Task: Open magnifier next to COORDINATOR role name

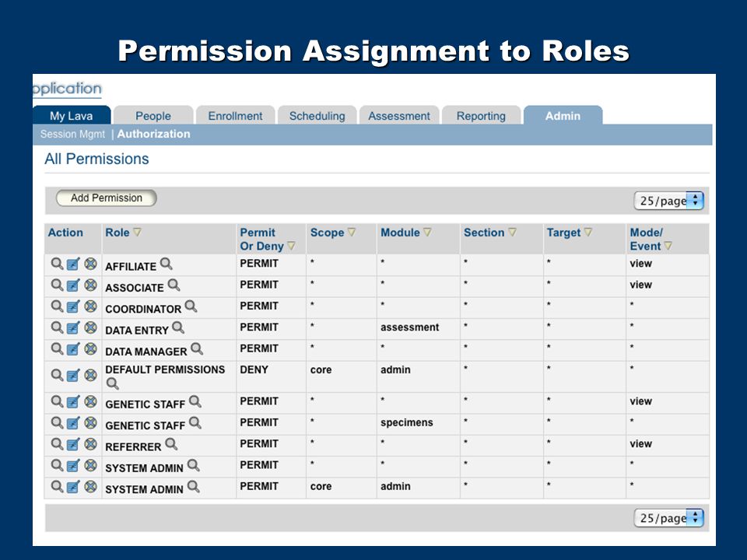Action: tap(191, 306)
